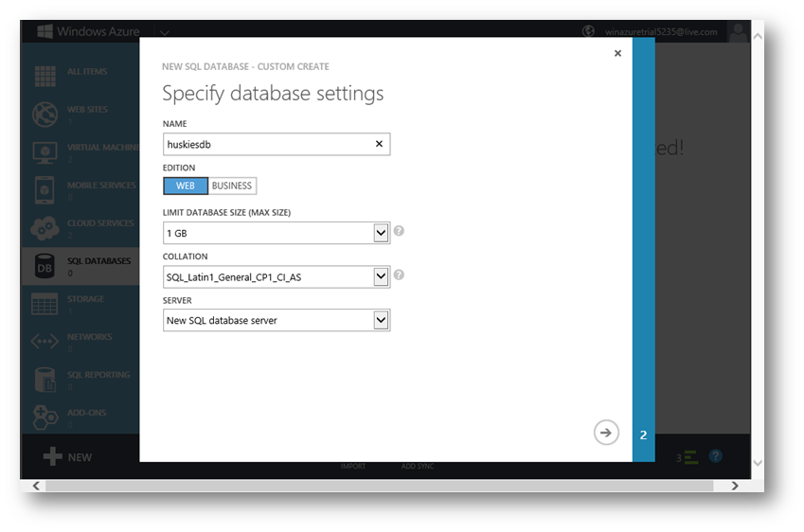Open the user avatar icon
Screen dimensions: 804x532
739,32
